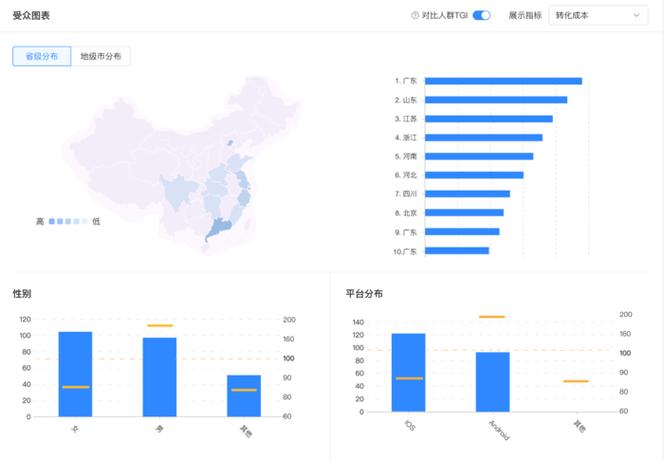This screenshot has width=664, height=460.
Task: Click the orange TGI marker on the 女 bar
Action: [x=76, y=387]
